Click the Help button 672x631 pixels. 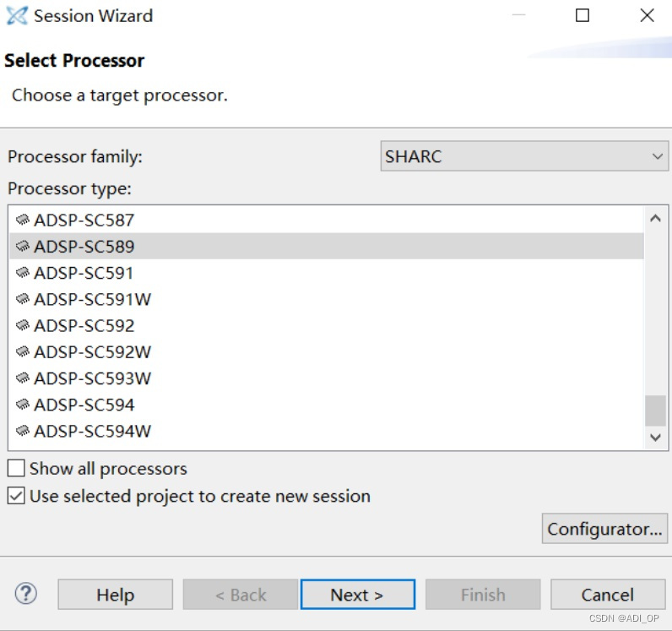tap(116, 595)
